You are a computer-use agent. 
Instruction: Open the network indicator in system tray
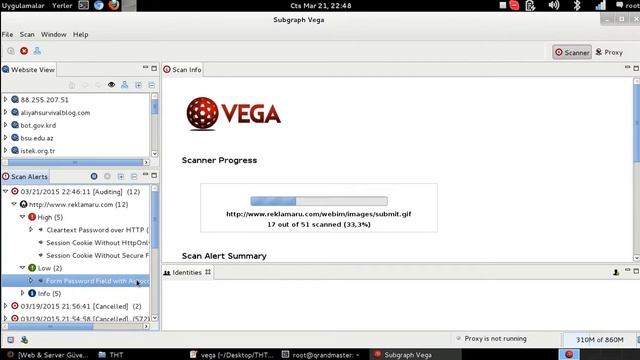click(600, 5)
